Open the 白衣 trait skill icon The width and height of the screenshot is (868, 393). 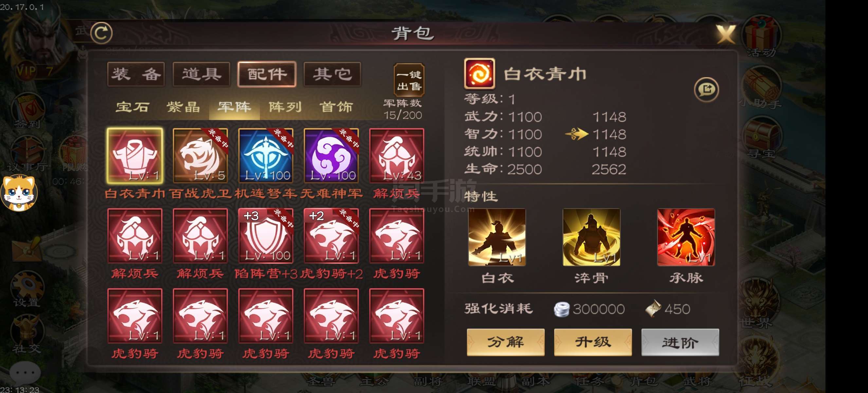(497, 237)
